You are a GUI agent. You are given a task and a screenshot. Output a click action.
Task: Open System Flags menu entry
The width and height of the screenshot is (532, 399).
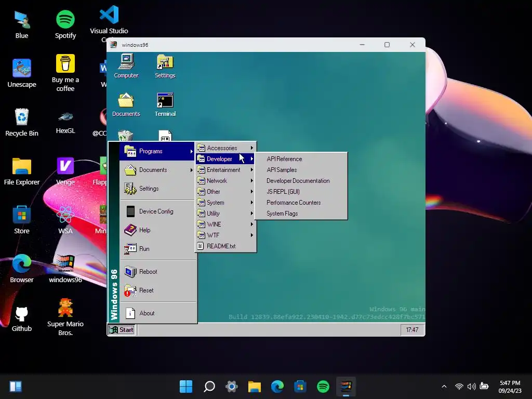point(301,214)
